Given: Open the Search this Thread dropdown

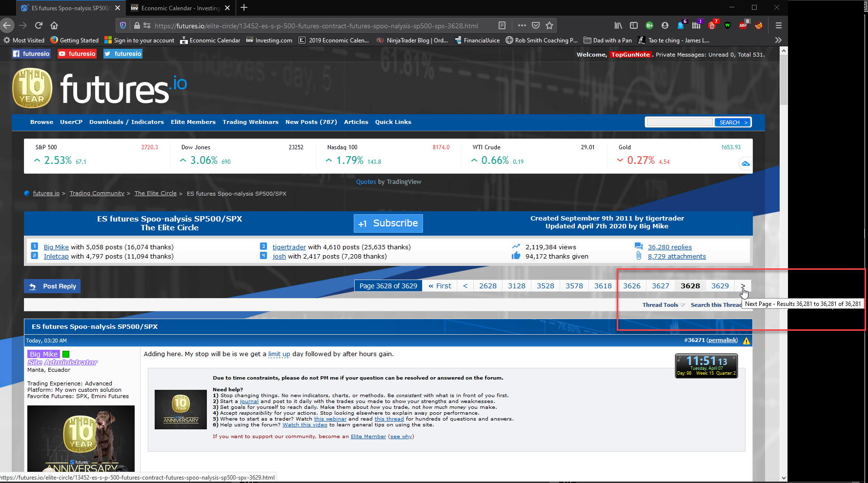Looking at the screenshot, I should (x=716, y=305).
